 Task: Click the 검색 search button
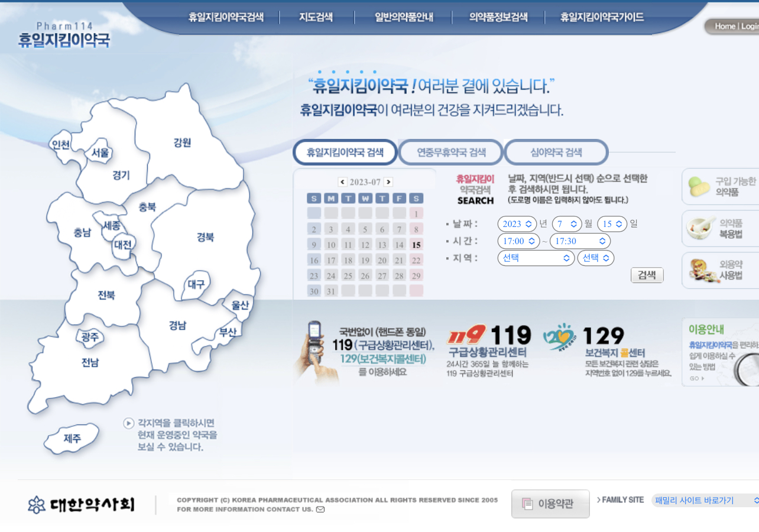click(647, 275)
